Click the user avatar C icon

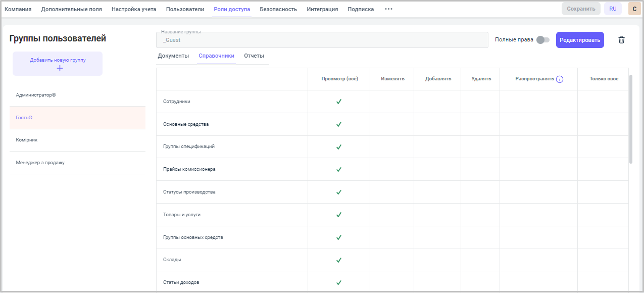634,9
